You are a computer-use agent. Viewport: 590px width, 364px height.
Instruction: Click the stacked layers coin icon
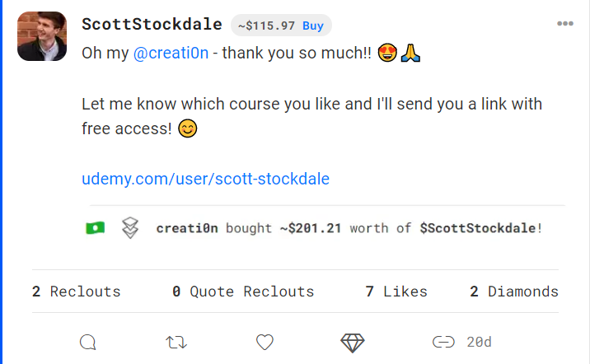(130, 228)
